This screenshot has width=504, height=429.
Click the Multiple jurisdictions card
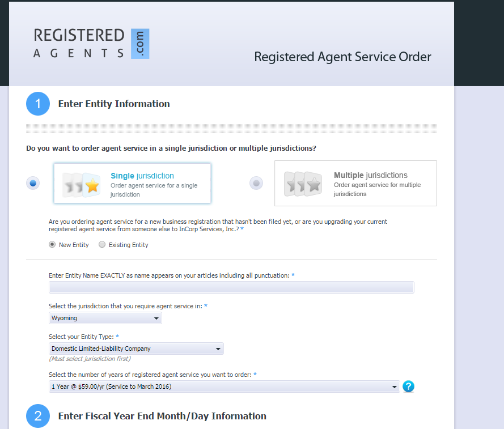[355, 183]
